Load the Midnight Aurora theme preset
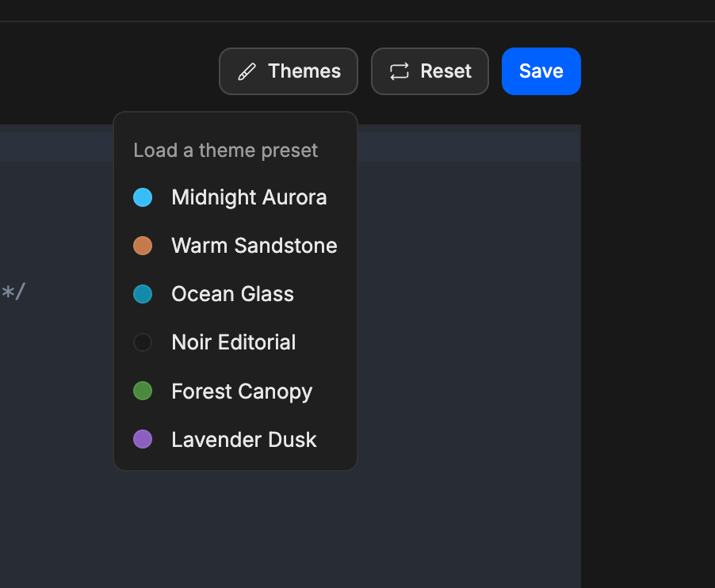The height and width of the screenshot is (588, 715). (235, 197)
